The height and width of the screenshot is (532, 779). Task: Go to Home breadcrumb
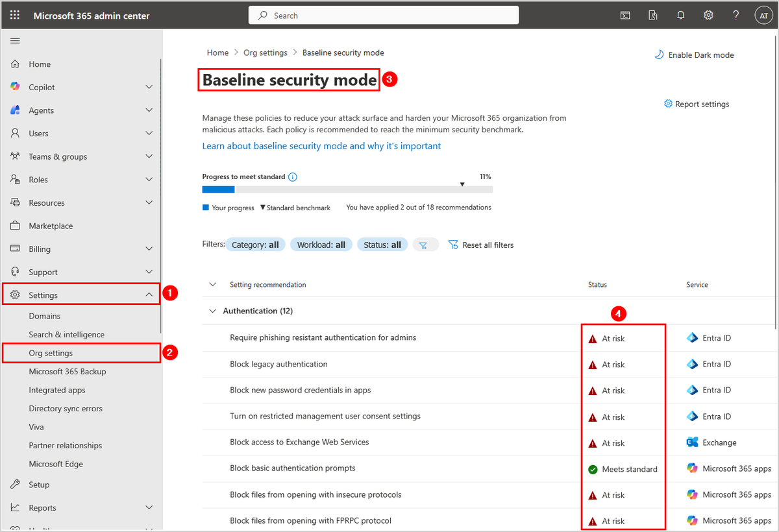click(x=218, y=53)
